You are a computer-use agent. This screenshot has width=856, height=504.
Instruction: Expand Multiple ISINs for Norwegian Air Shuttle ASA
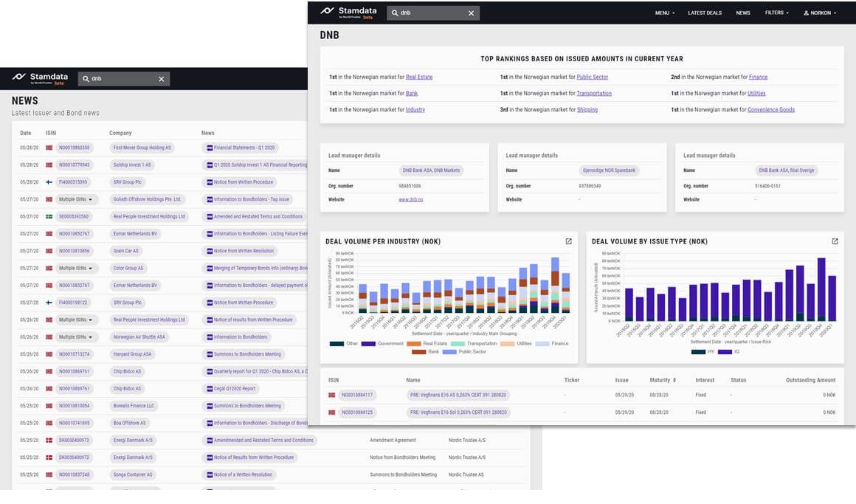[75, 337]
